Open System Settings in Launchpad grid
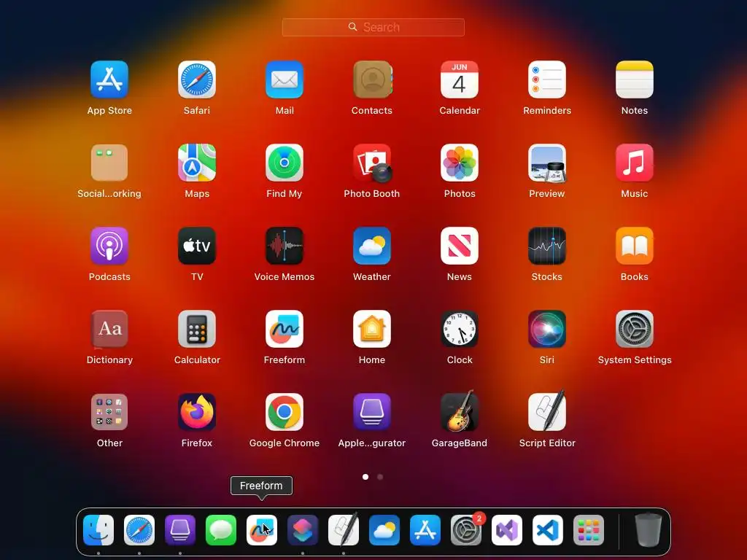The image size is (747, 560). pyautogui.click(x=635, y=329)
